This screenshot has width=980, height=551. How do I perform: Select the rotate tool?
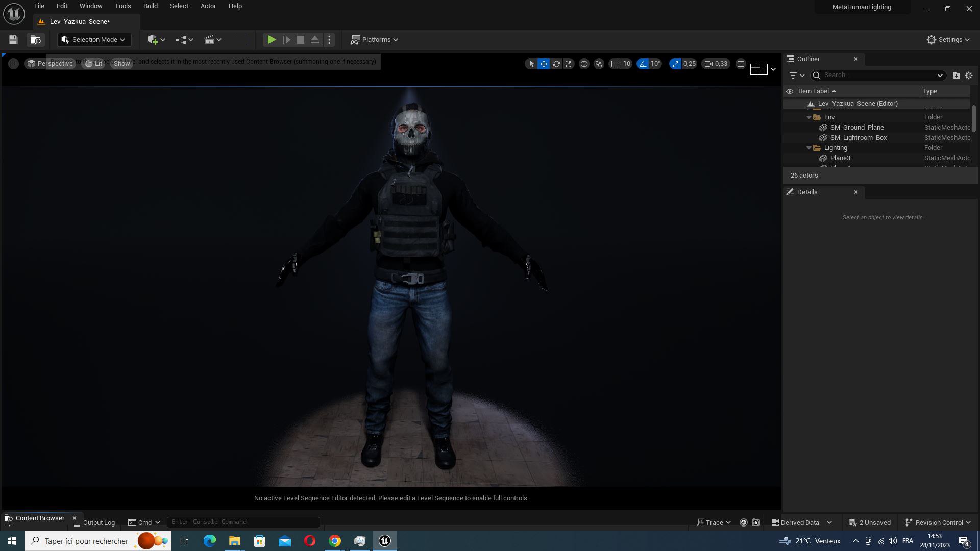click(x=556, y=64)
